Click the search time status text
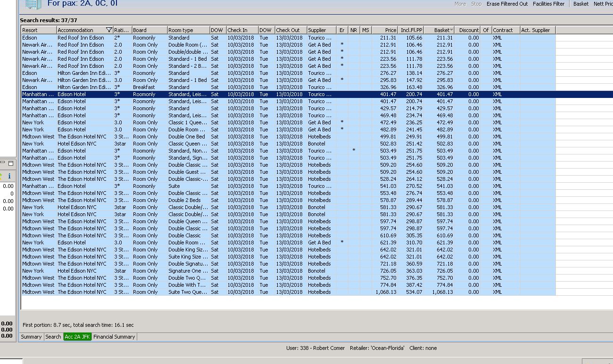The width and height of the screenshot is (613, 364). tap(78, 325)
